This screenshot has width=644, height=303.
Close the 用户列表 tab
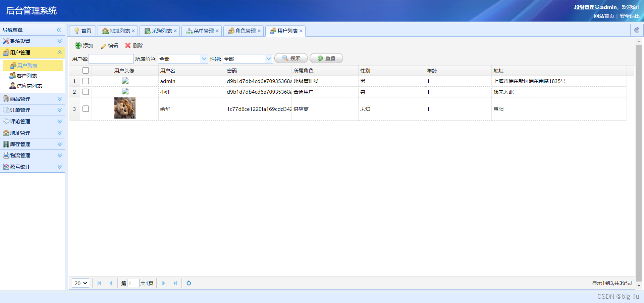point(301,31)
